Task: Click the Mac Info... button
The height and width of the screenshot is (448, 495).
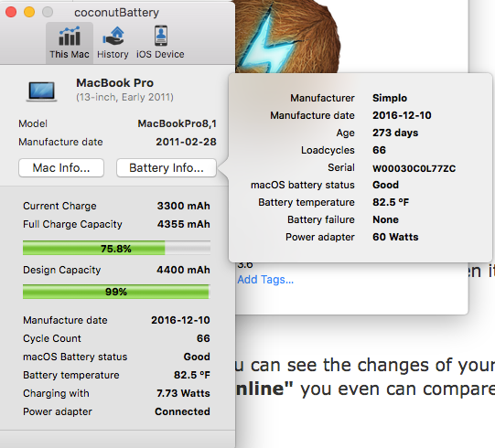Action: pyautogui.click(x=61, y=168)
